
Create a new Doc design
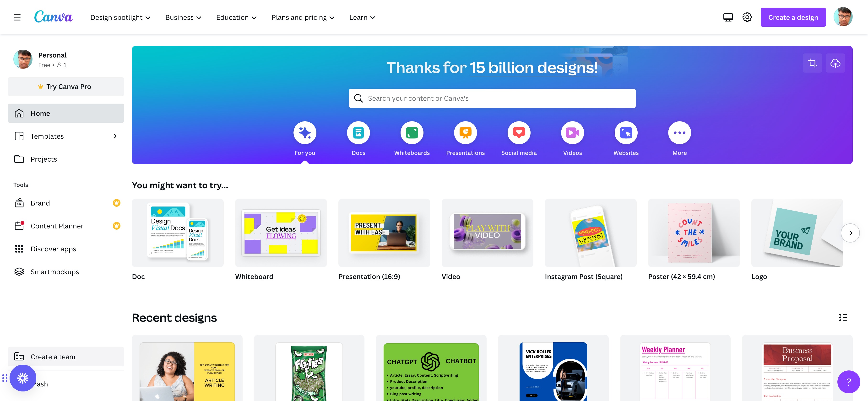[178, 233]
